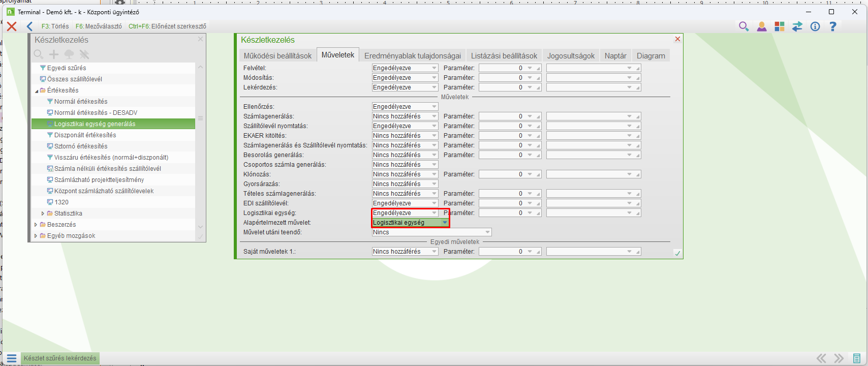The height and width of the screenshot is (366, 868).
Task: Select the Műveletek tab
Action: [x=338, y=55]
